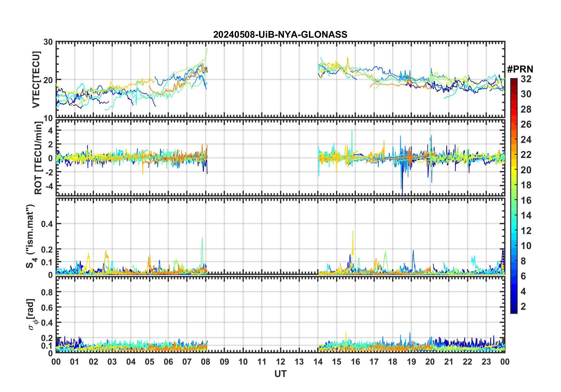This screenshot has height=392, width=561.
Task: Click x-axis tick label 19
Action: point(411,362)
